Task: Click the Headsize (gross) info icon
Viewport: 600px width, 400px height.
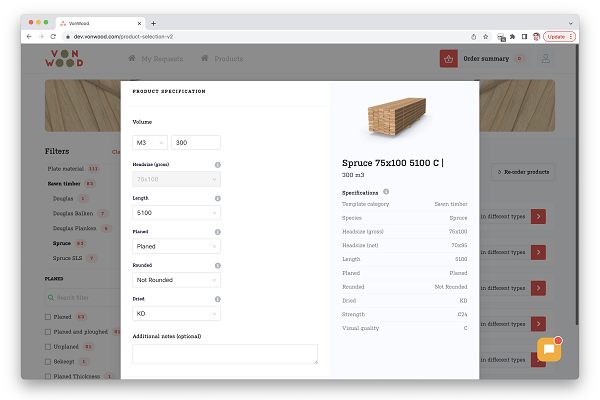Action: 218,165
